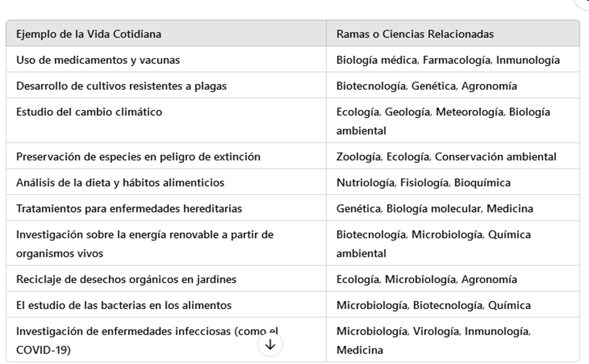This screenshot has width=589, height=364.
Task: Click the 'Ecología, Microbiología, Agronomía' cell
Action: [427, 279]
